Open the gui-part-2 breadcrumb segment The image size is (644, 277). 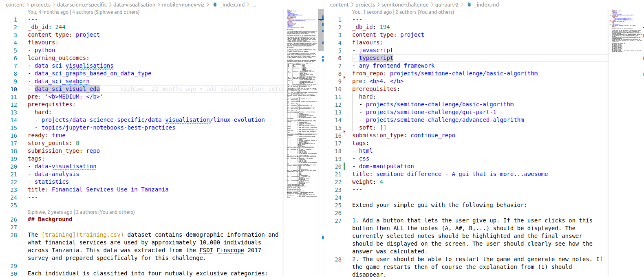coord(447,5)
